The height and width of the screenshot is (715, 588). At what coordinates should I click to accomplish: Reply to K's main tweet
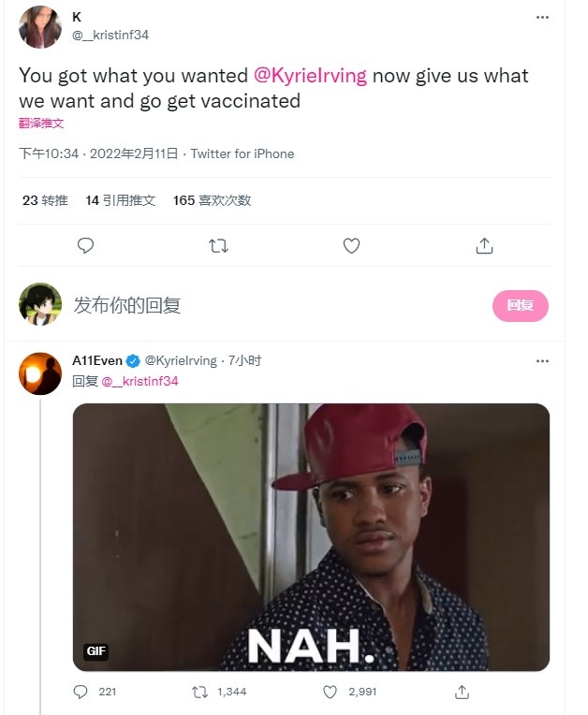coord(85,245)
